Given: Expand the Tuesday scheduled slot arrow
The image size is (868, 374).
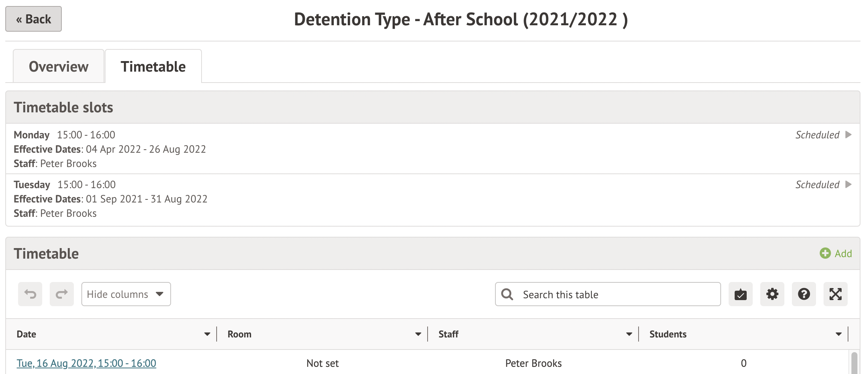Looking at the screenshot, I should coord(848,184).
